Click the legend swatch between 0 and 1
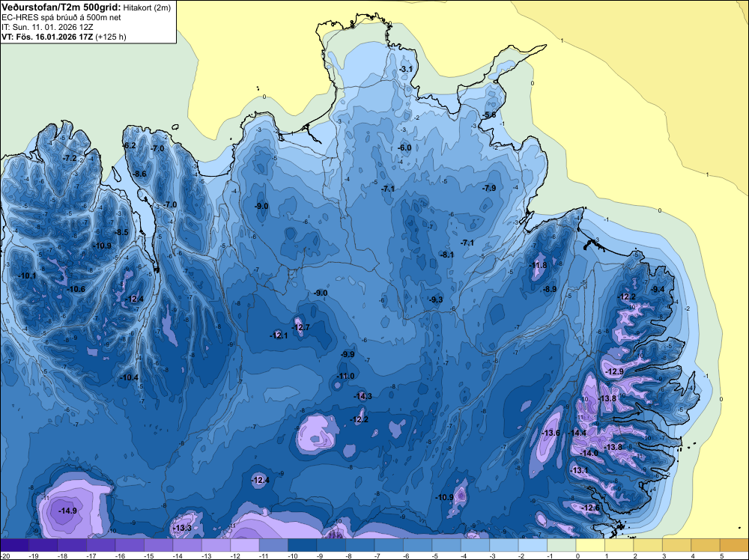Viewport: 749px width, 560px height. (590, 545)
